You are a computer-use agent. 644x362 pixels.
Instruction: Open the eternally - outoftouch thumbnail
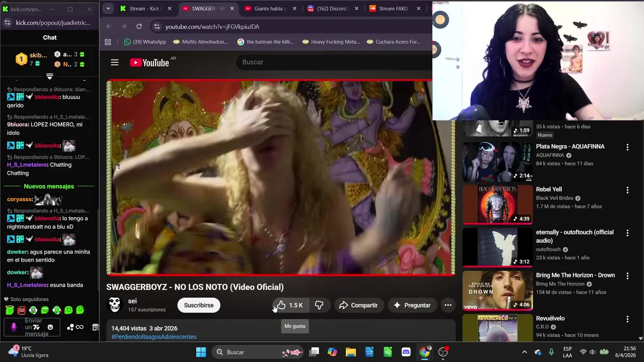point(497,247)
